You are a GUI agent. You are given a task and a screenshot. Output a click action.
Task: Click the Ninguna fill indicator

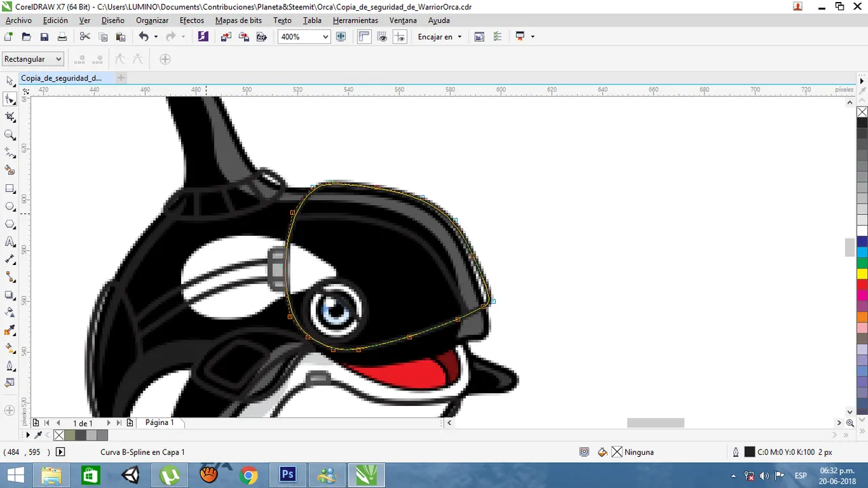632,452
